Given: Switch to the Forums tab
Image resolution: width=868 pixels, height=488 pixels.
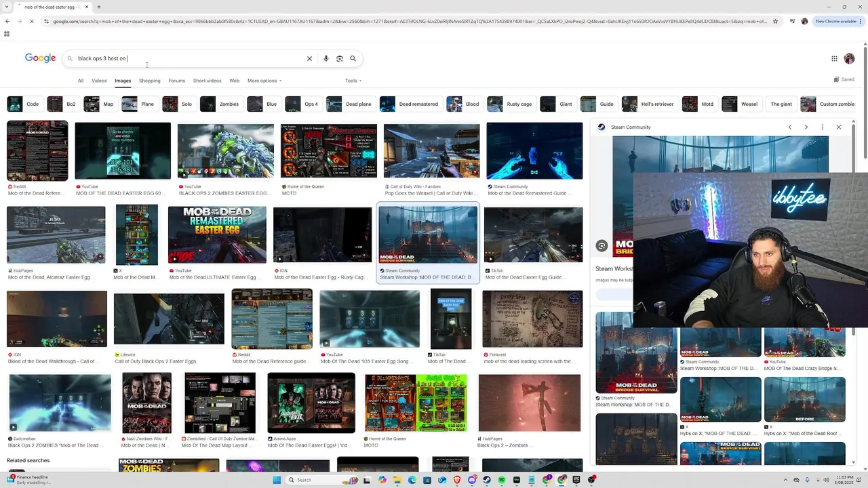Looking at the screenshot, I should coord(177,81).
